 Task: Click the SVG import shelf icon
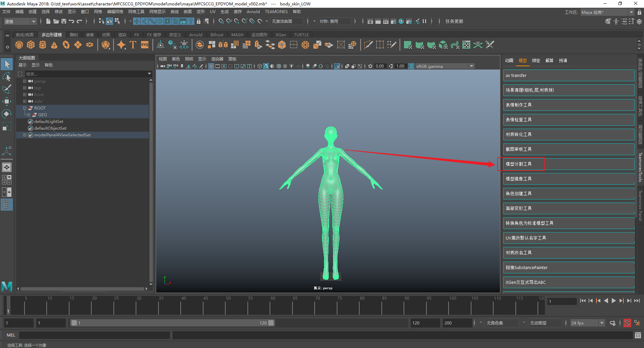[145, 45]
